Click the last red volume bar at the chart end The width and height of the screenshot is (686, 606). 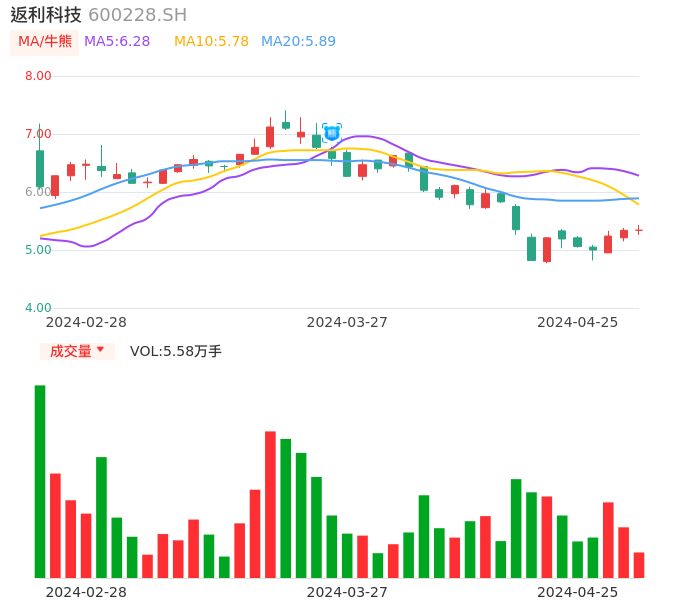pyautogui.click(x=639, y=565)
